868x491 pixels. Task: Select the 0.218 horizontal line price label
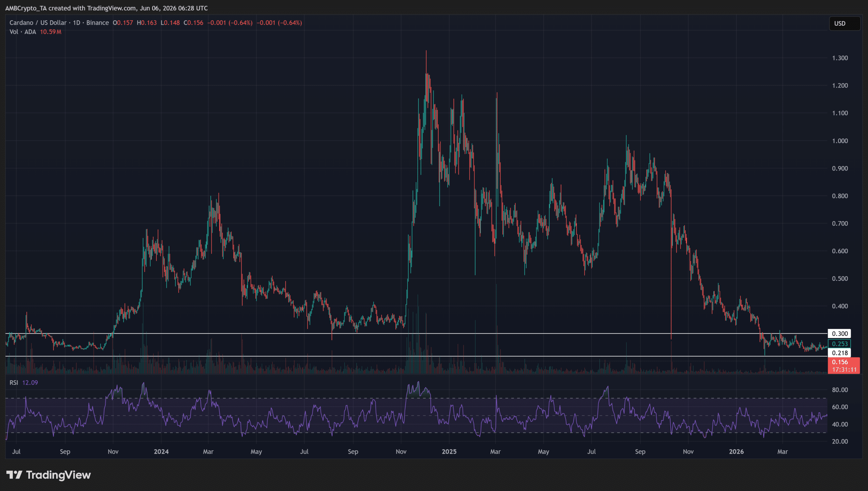(x=840, y=353)
